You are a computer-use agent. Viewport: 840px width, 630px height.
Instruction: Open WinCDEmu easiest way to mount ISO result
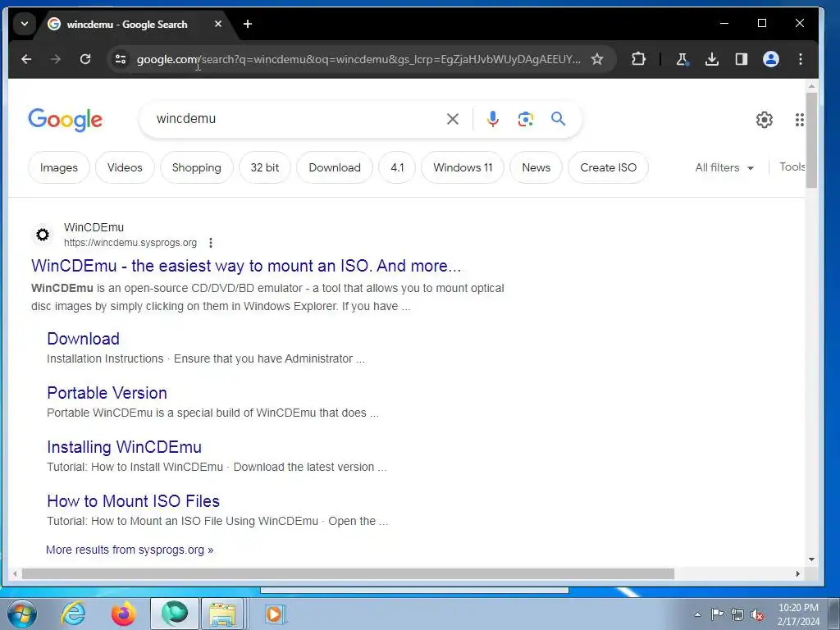[246, 266]
